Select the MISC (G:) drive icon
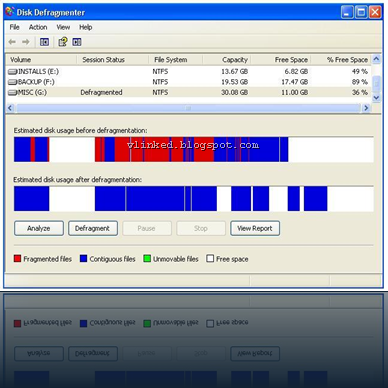This screenshot has height=388, width=388. (x=13, y=92)
